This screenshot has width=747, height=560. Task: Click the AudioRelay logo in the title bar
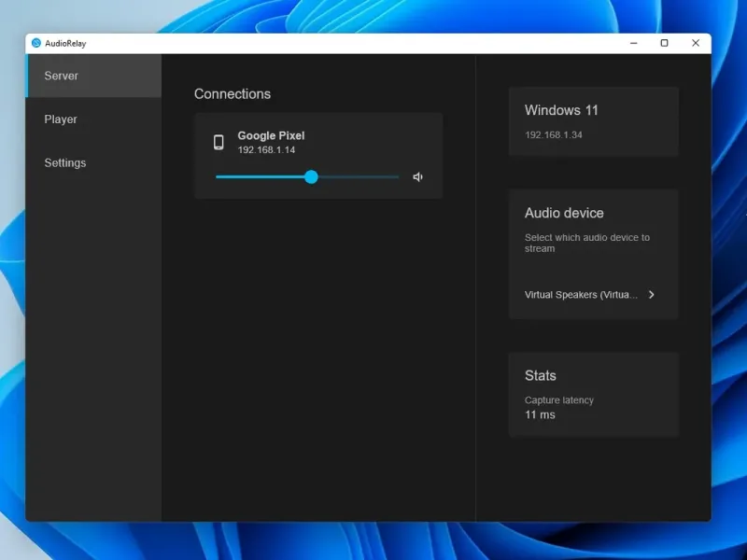[36, 43]
